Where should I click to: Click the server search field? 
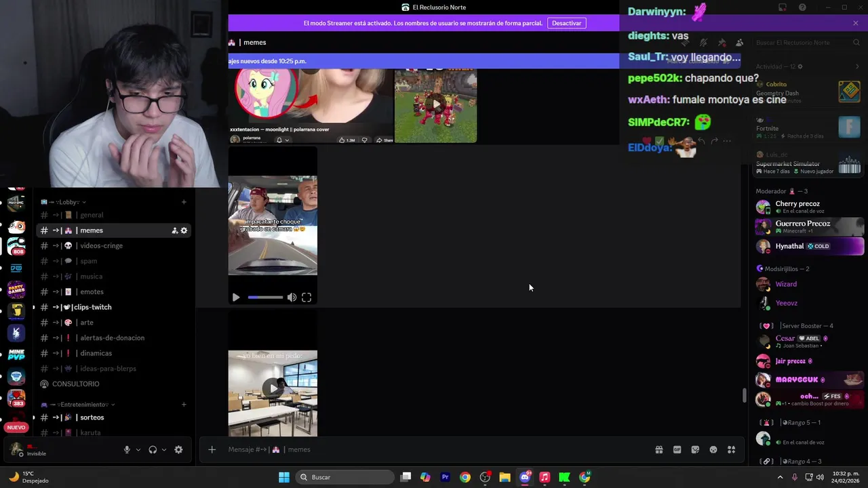[807, 43]
